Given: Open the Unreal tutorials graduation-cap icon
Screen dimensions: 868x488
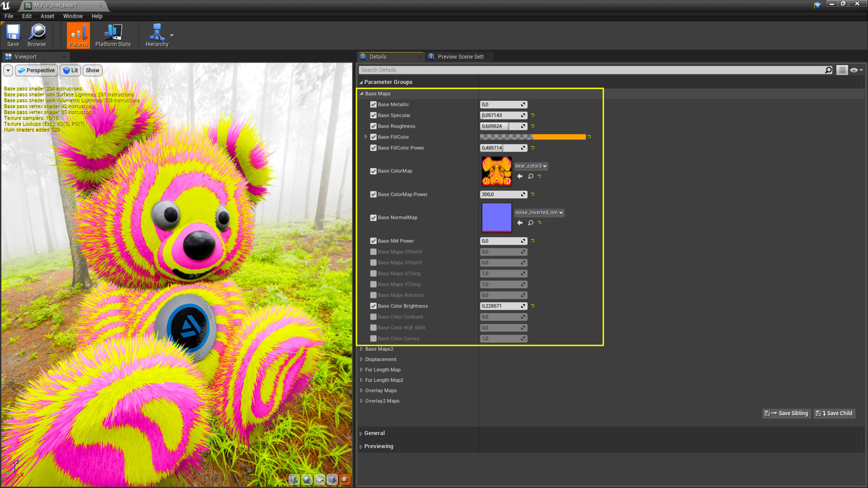Looking at the screenshot, I should point(817,5).
